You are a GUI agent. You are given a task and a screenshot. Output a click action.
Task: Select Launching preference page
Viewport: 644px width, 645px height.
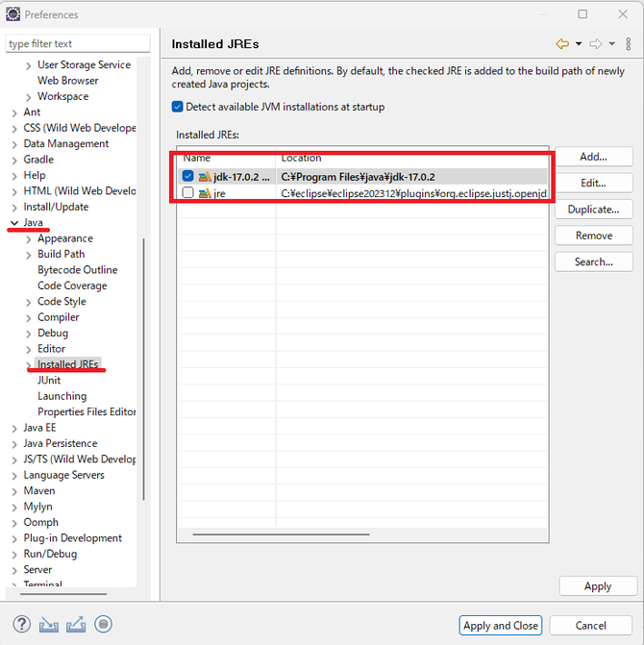point(62,396)
